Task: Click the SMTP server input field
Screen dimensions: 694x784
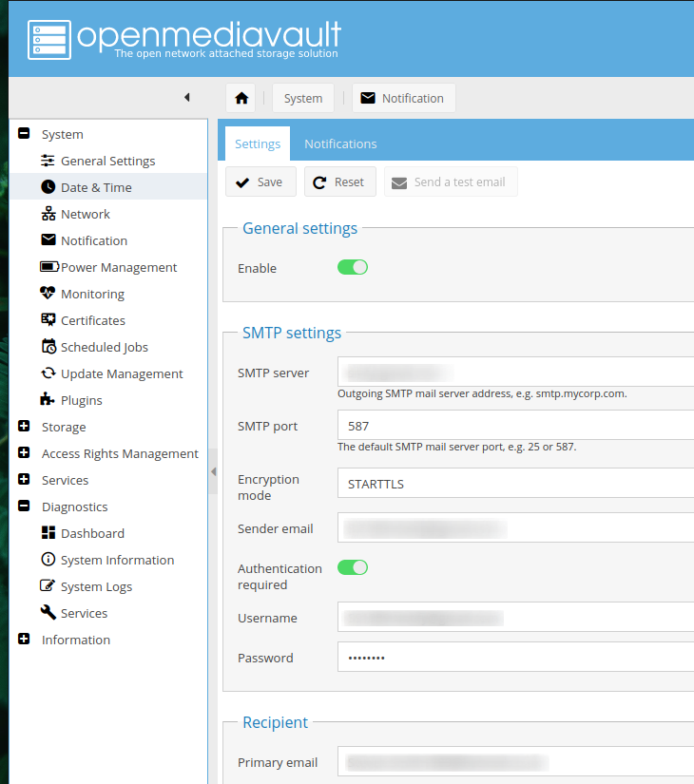Action: coord(515,372)
